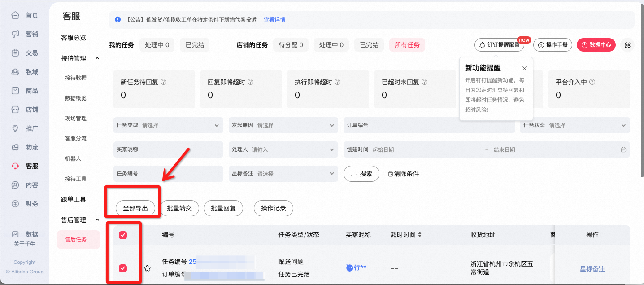Close the 新功能提醒 popup
Screen dimensions: 644x285
click(x=525, y=69)
